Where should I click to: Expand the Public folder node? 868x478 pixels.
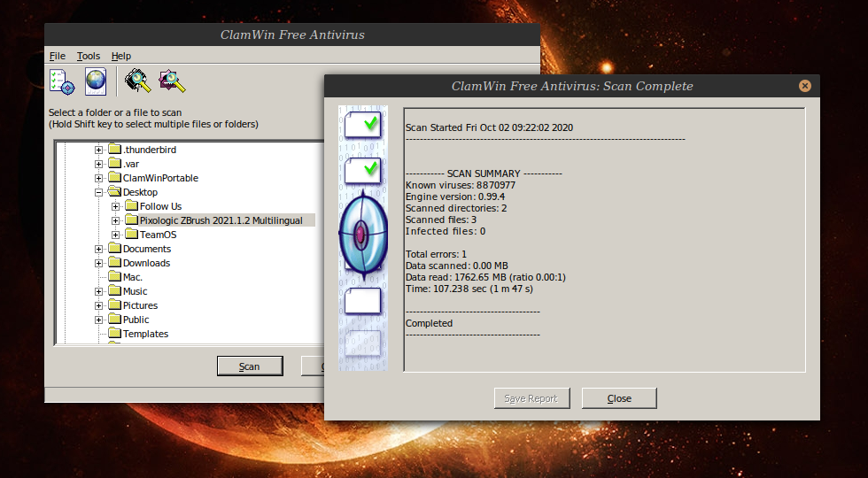click(x=98, y=320)
